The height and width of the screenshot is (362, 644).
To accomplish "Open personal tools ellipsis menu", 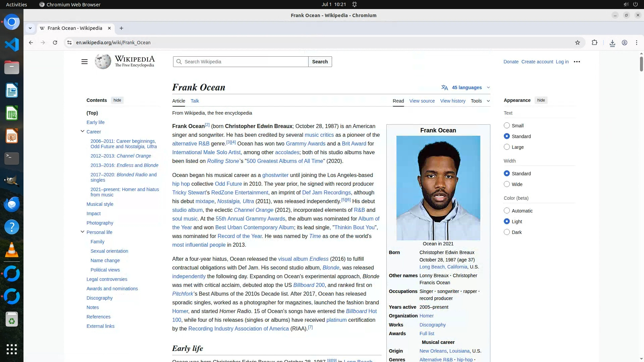I will pos(577,62).
